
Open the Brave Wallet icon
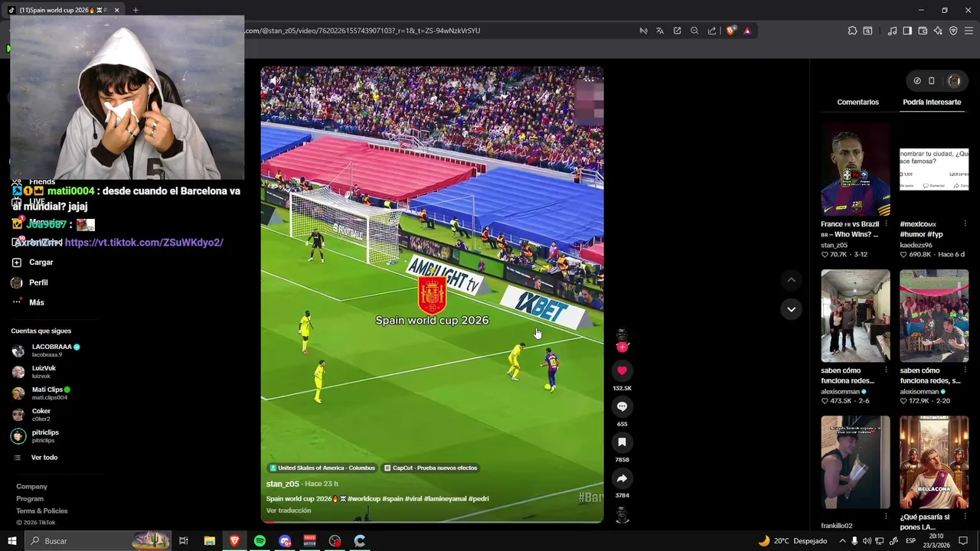coord(923,31)
